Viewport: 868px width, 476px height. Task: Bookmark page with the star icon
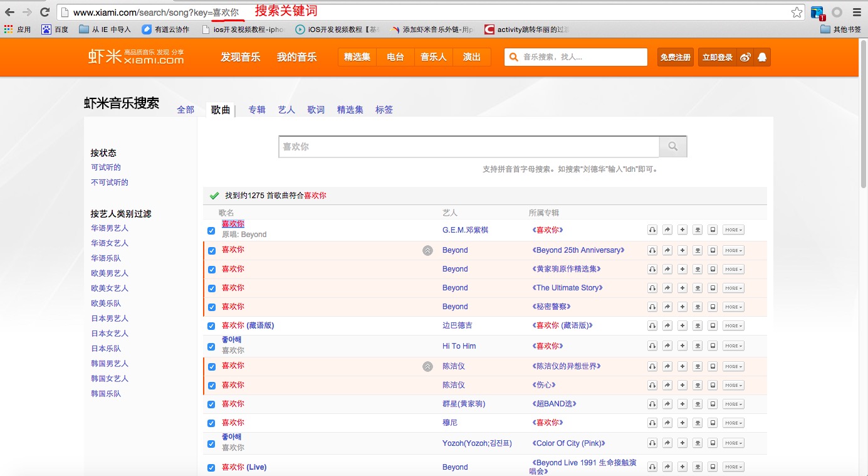(797, 12)
